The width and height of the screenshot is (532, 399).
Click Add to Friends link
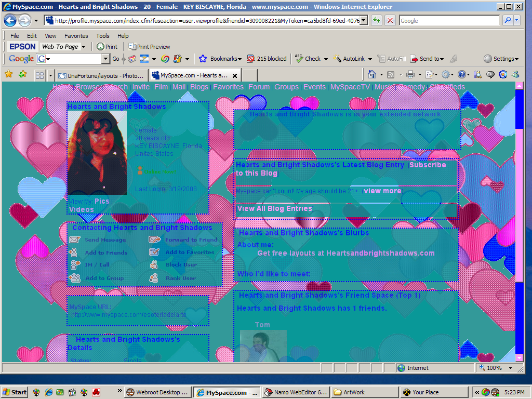point(106,253)
